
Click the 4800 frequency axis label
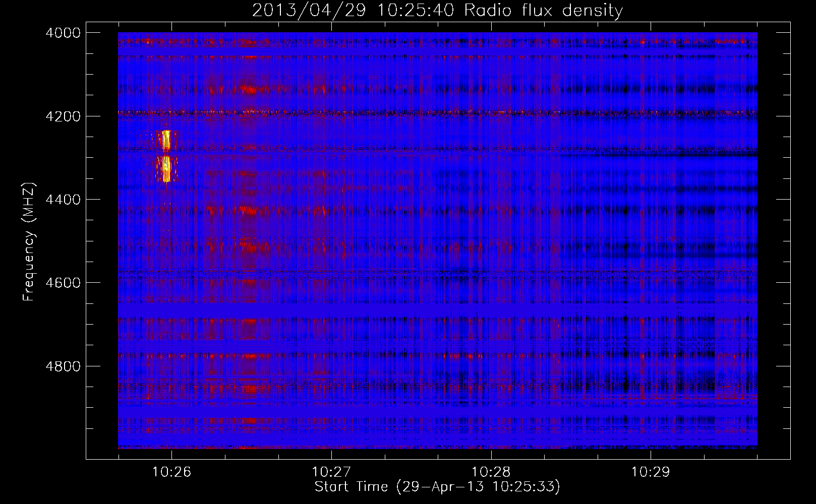63,366
